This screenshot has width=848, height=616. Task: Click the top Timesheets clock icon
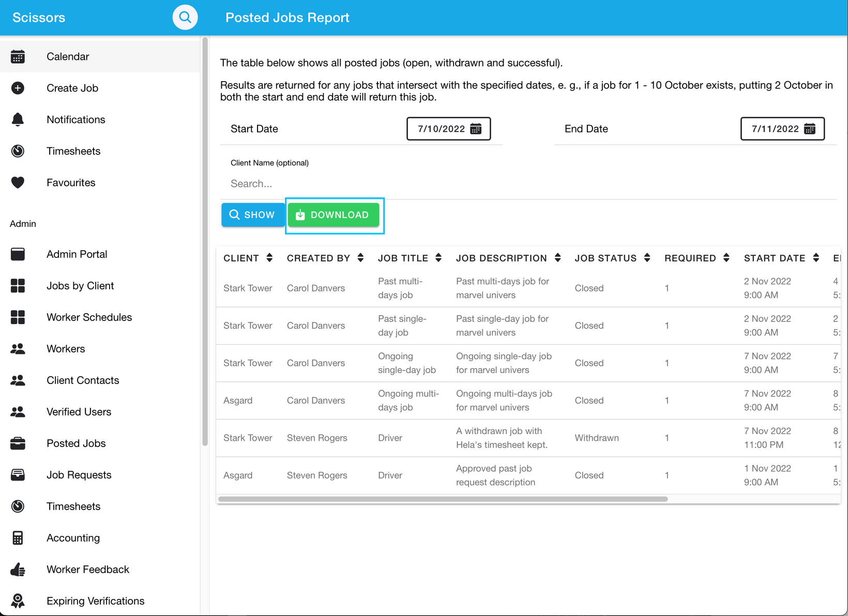[x=18, y=151]
